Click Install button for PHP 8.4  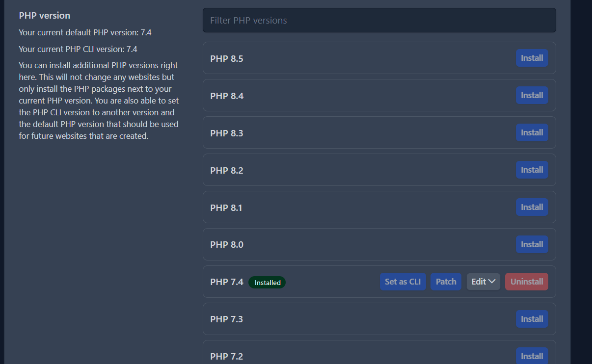pos(532,95)
